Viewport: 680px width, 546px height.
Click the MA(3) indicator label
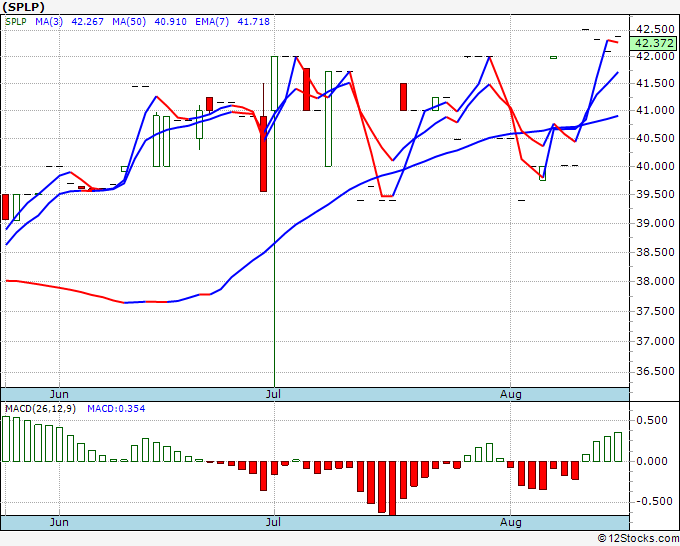coord(49,22)
